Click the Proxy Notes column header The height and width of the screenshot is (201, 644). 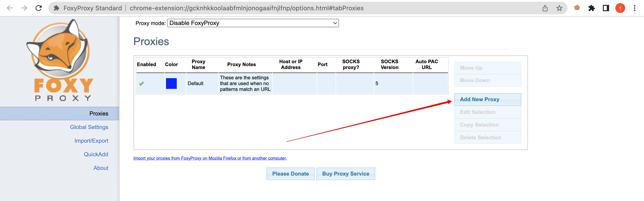[x=241, y=64]
